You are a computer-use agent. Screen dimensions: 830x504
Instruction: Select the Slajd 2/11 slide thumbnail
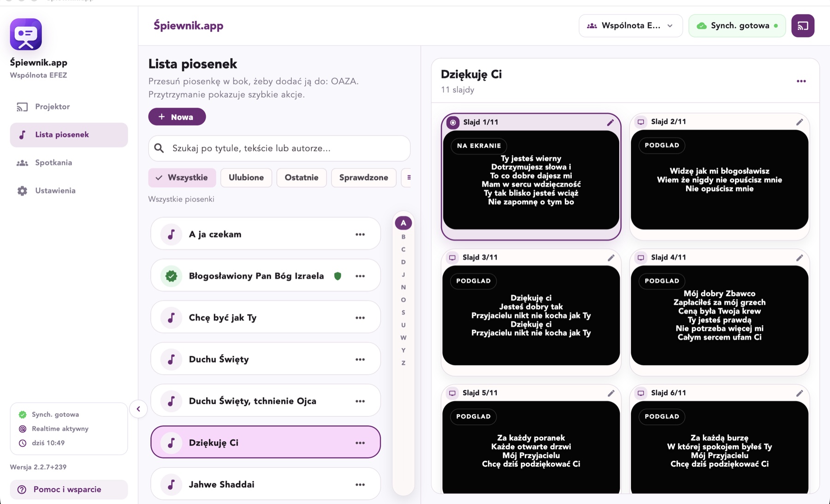pyautogui.click(x=719, y=180)
